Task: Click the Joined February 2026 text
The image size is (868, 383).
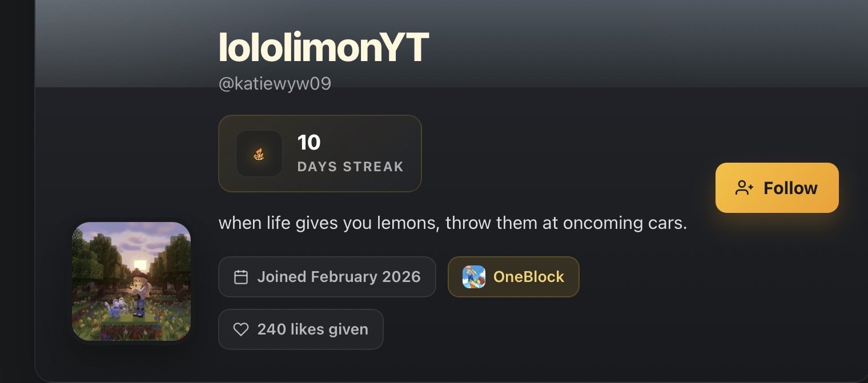Action: (x=339, y=277)
